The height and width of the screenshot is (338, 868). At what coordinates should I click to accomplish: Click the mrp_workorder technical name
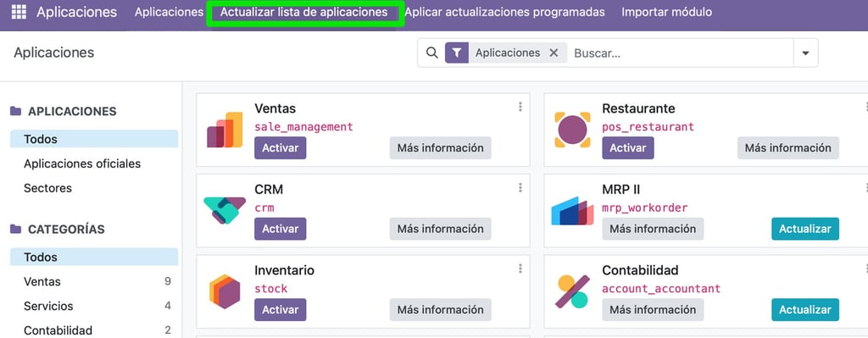pyautogui.click(x=645, y=208)
